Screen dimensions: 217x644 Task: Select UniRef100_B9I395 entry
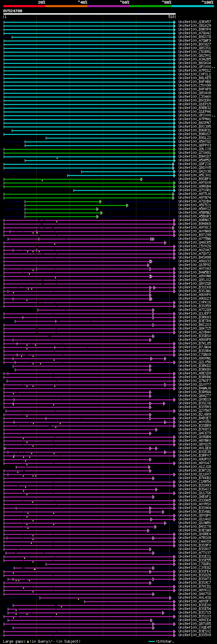pyautogui.click(x=195, y=127)
